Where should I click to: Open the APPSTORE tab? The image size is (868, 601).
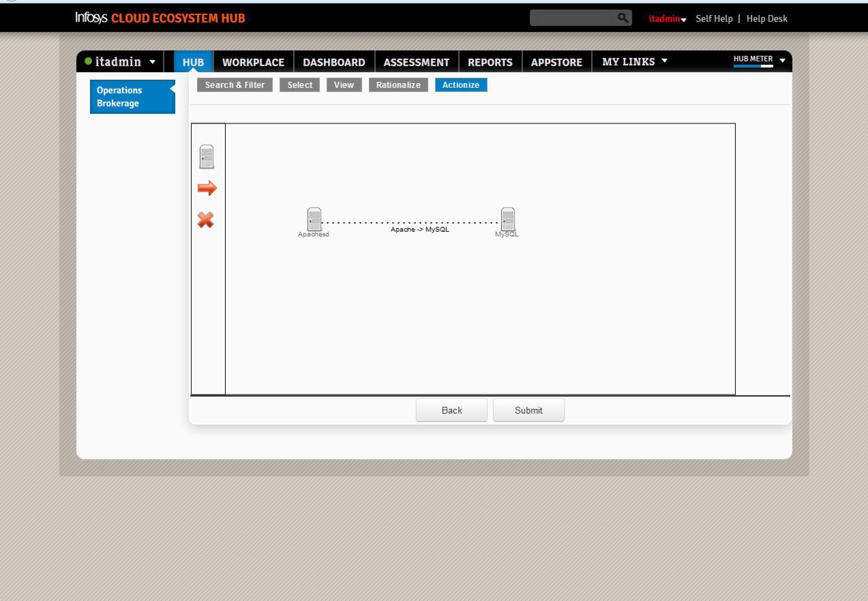[556, 62]
